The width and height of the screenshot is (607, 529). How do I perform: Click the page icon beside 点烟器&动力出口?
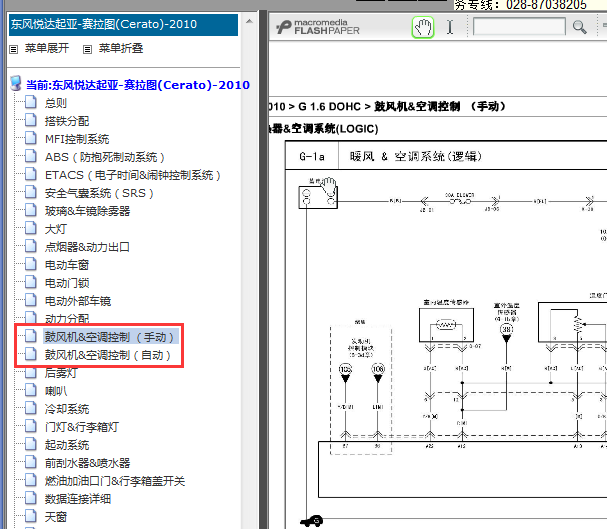[x=31, y=246]
